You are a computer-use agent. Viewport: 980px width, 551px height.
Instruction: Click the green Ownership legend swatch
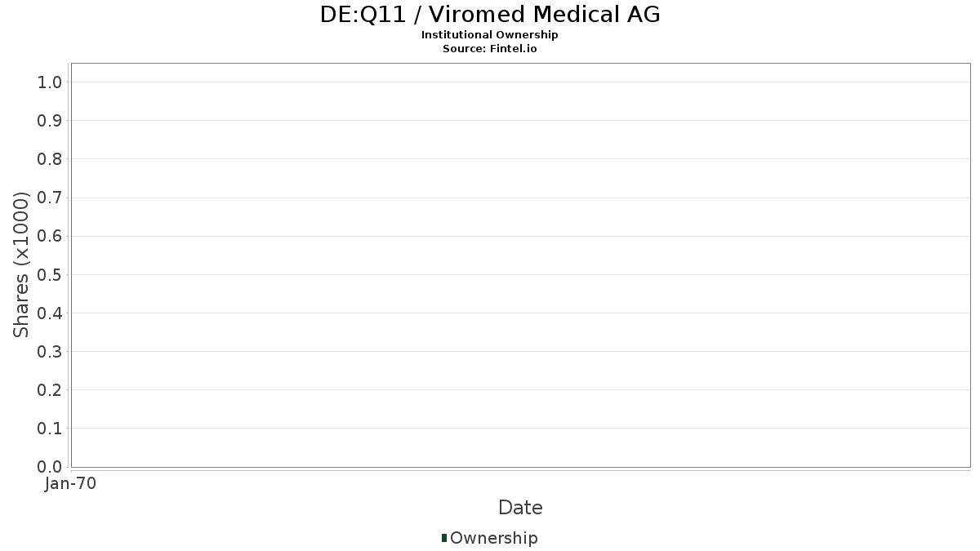point(444,538)
